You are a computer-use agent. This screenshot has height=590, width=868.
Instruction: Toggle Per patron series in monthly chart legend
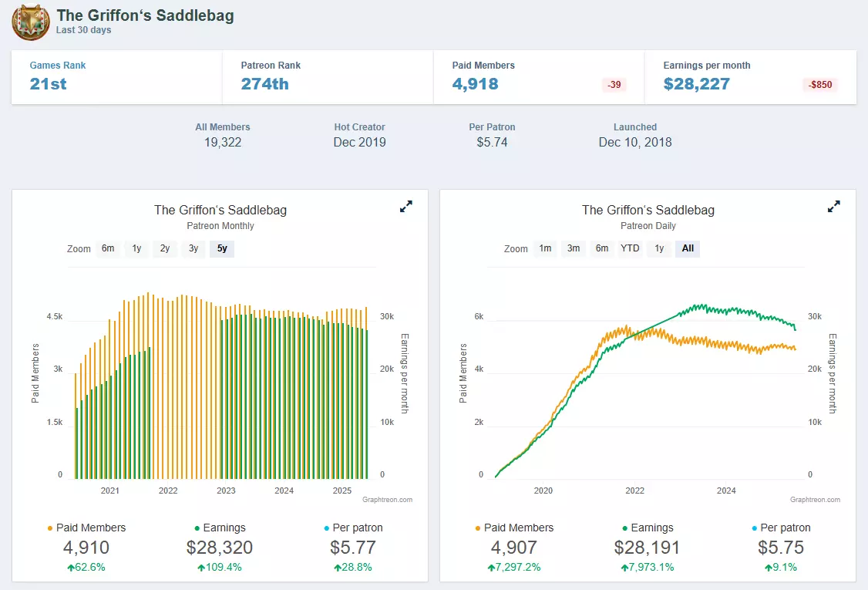coord(353,528)
